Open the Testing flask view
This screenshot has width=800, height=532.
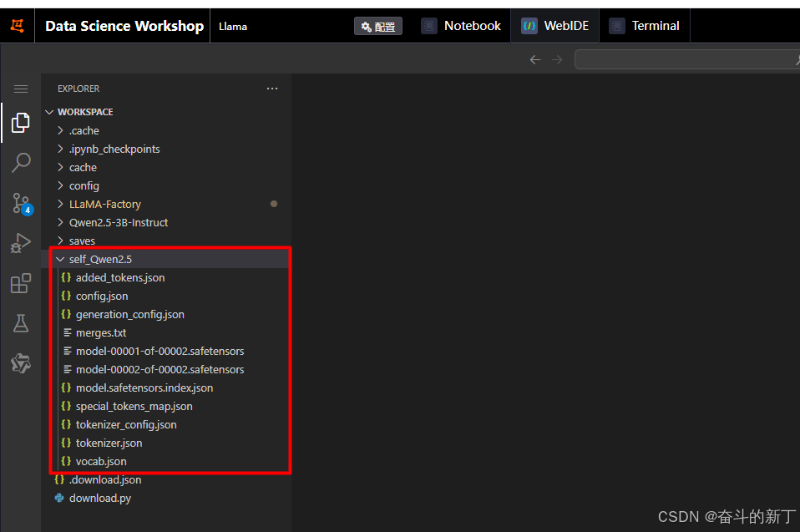(x=20, y=323)
